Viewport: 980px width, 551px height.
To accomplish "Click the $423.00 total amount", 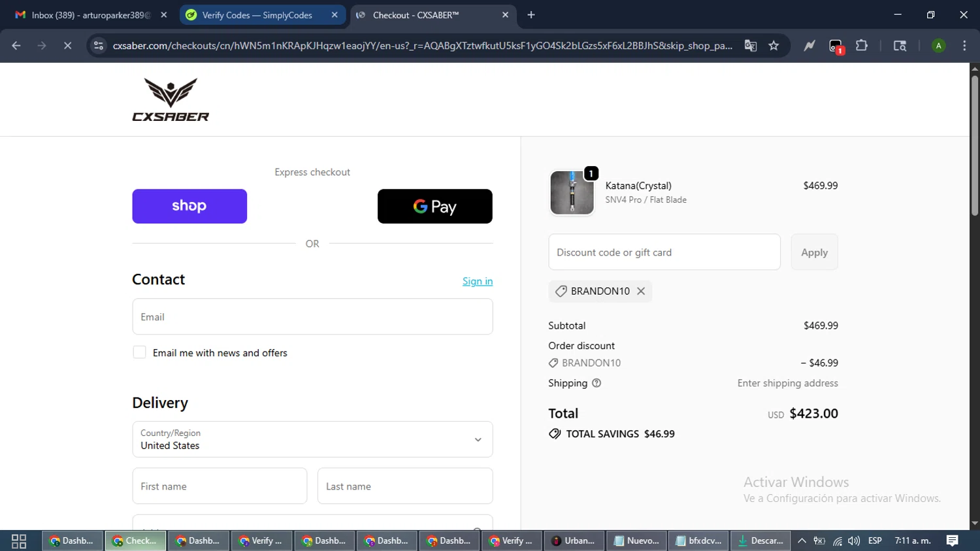I will [x=813, y=414].
